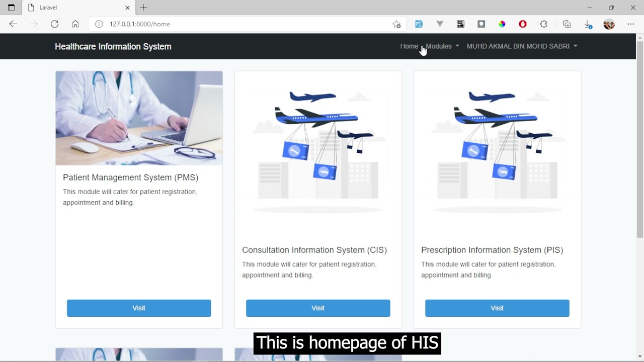
Task: Click the Healthcare Information System brand link
Action: 113,46
